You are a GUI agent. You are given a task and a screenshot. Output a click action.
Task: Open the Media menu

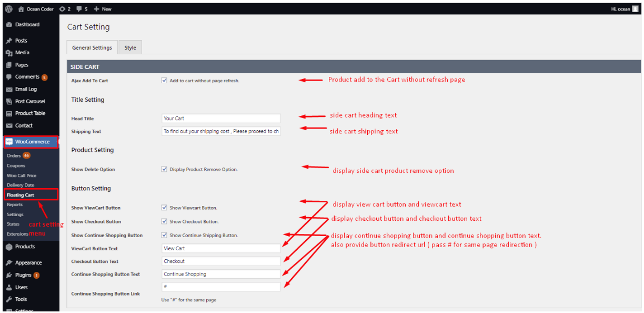click(22, 53)
